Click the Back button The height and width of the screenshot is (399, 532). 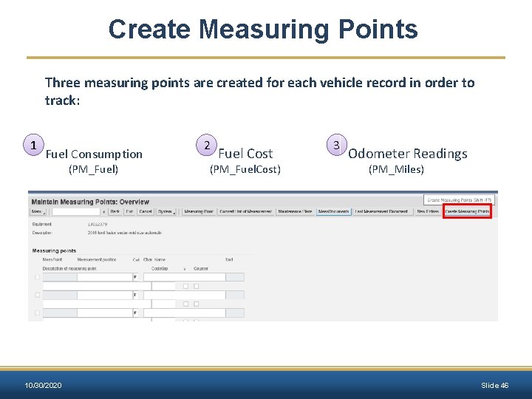pyautogui.click(x=115, y=212)
